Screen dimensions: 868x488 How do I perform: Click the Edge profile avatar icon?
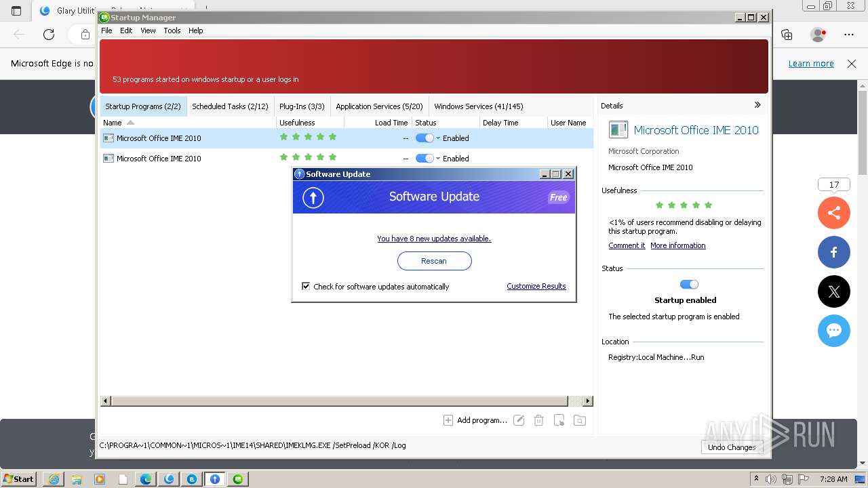click(x=818, y=35)
